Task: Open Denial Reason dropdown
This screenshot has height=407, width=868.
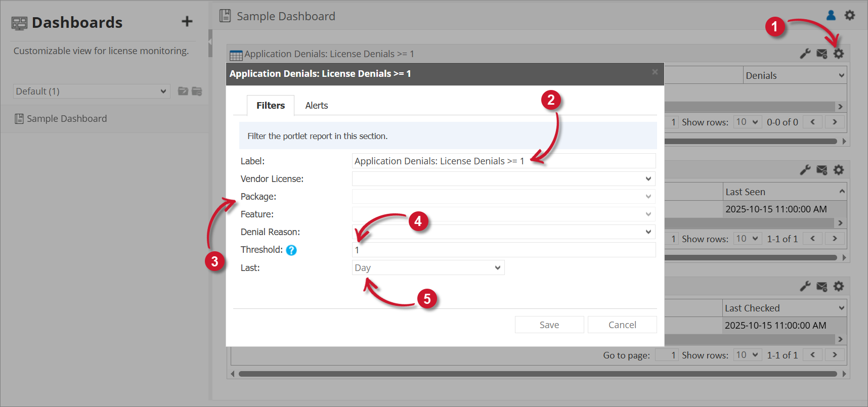Action: tap(504, 232)
